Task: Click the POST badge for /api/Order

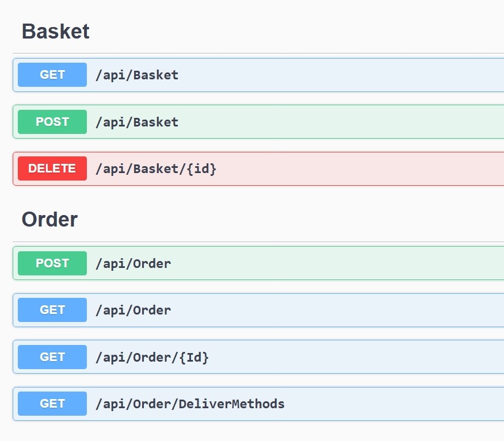Action: pyautogui.click(x=52, y=263)
